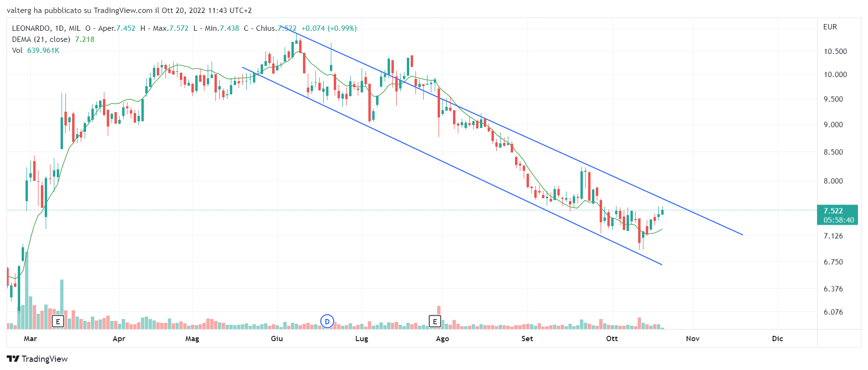Click the current price label 7.522
868x370 pixels.
pyautogui.click(x=833, y=211)
